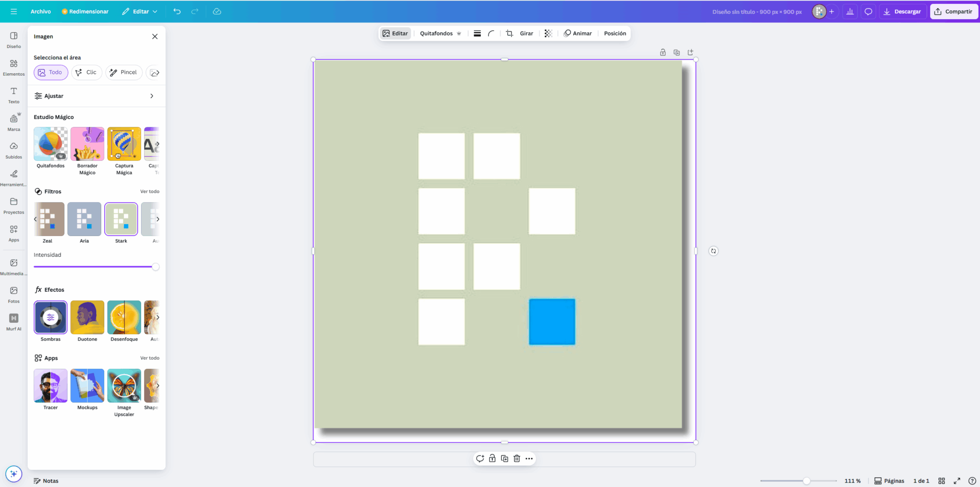980x487 pixels.
Task: Open the Captura Mágica tool
Action: (x=124, y=144)
